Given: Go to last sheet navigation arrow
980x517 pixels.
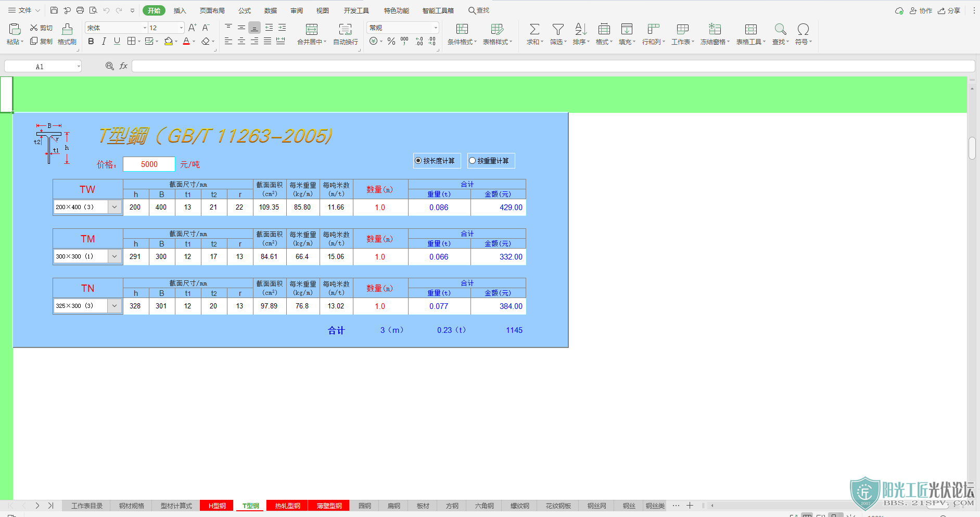Looking at the screenshot, I should click(x=50, y=505).
